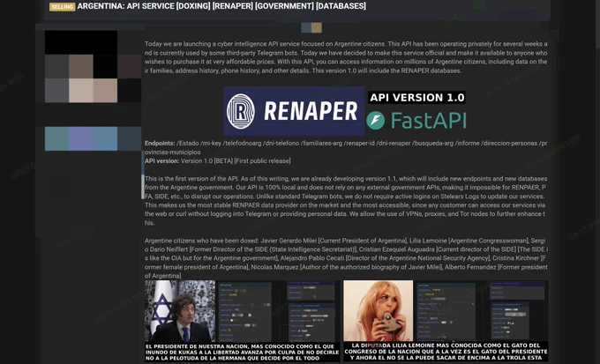This screenshot has width=600, height=364.
Task: Click the 'API VERSION 1.0' label image
Action: coord(416,98)
